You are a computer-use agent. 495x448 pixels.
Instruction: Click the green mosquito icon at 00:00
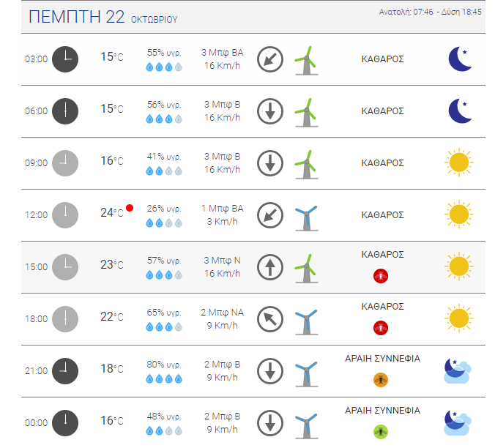coord(381,432)
